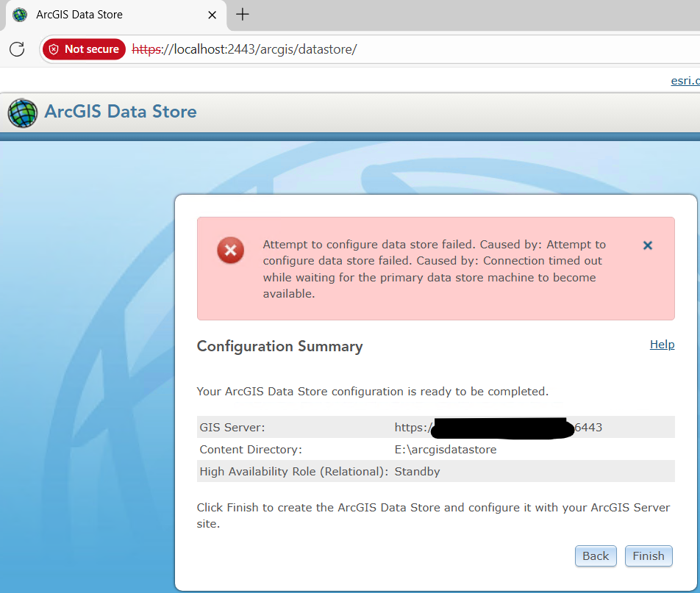This screenshot has width=700, height=593.
Task: Close the ArcGIS Data Store browser tab
Action: 212,15
